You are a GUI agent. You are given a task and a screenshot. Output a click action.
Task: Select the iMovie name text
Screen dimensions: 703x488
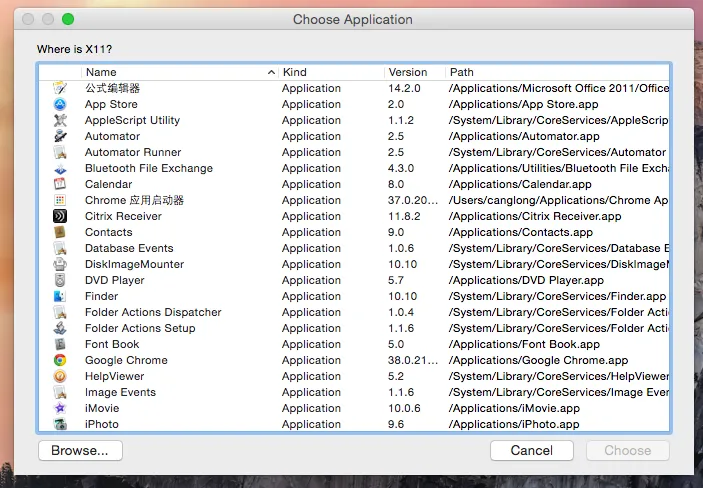click(102, 408)
